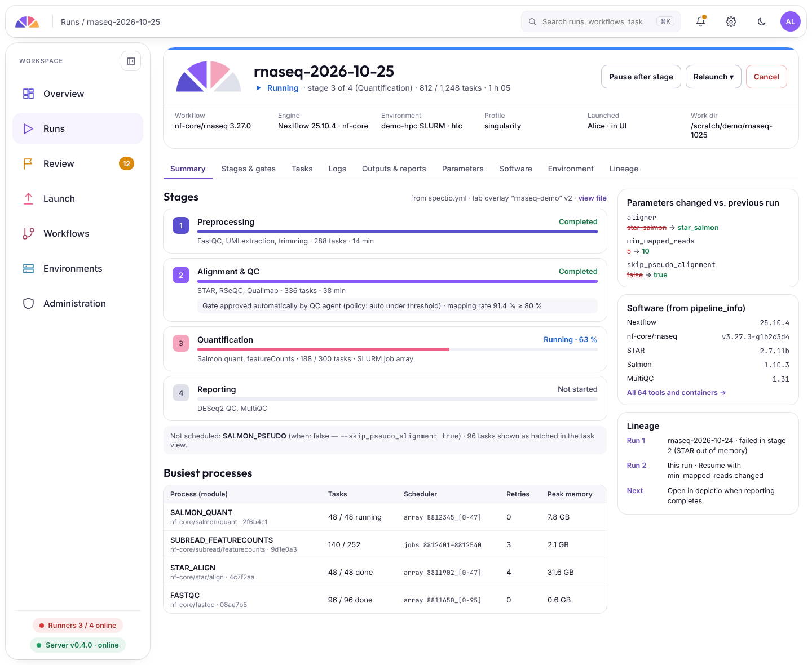Click stage 2 number badge
Viewport: 812px width, 665px height.
(x=181, y=275)
